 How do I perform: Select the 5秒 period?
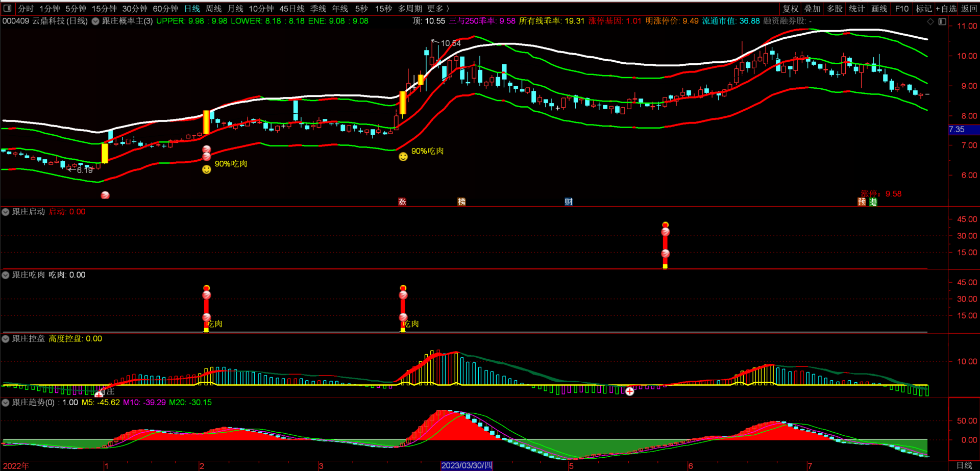[361, 9]
